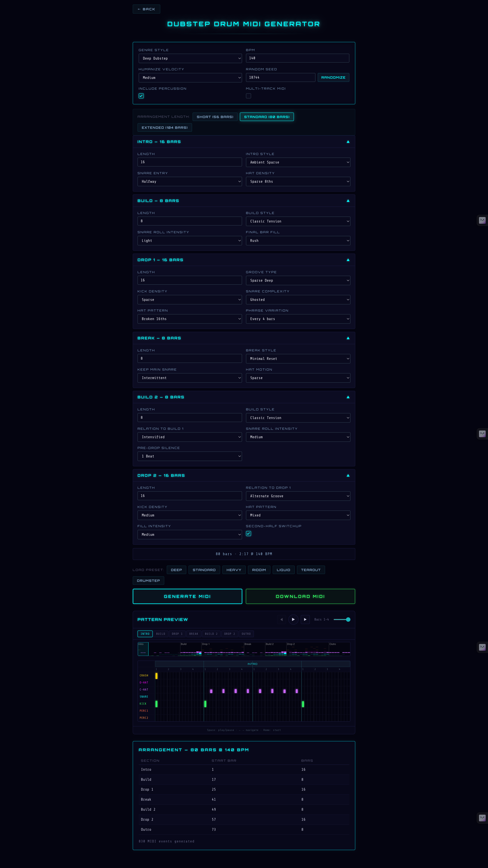Click the Random Seed input field
Viewport: 488px width, 868px height.
[x=280, y=78]
